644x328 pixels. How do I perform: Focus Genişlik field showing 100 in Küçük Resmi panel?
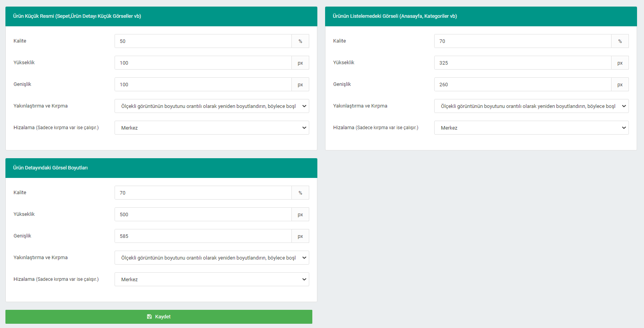click(x=203, y=84)
